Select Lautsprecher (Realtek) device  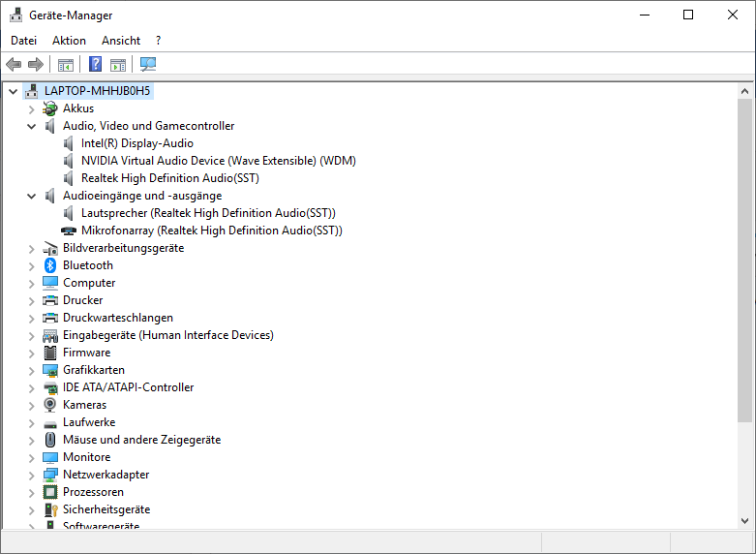tap(208, 213)
